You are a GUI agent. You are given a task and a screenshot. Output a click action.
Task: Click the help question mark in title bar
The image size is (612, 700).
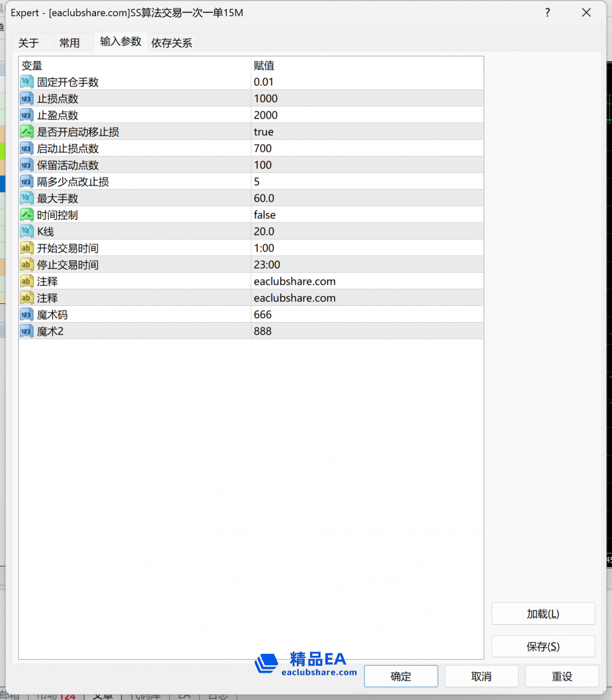pyautogui.click(x=548, y=12)
